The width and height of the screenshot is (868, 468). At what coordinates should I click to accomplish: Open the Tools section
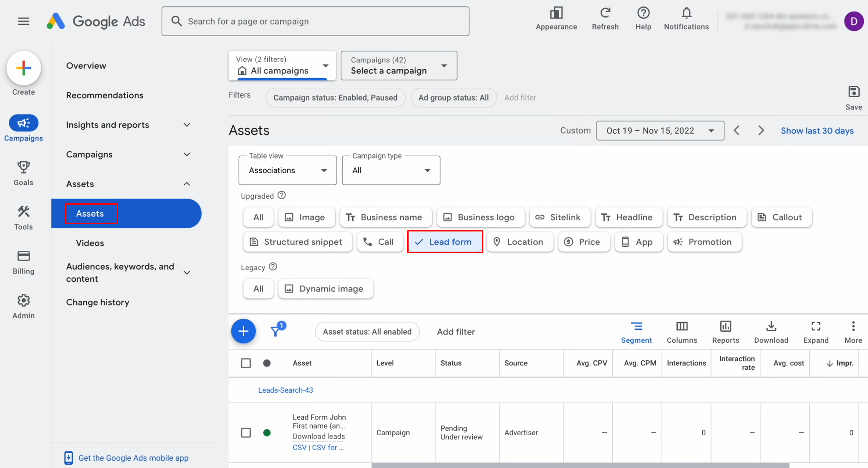point(24,217)
